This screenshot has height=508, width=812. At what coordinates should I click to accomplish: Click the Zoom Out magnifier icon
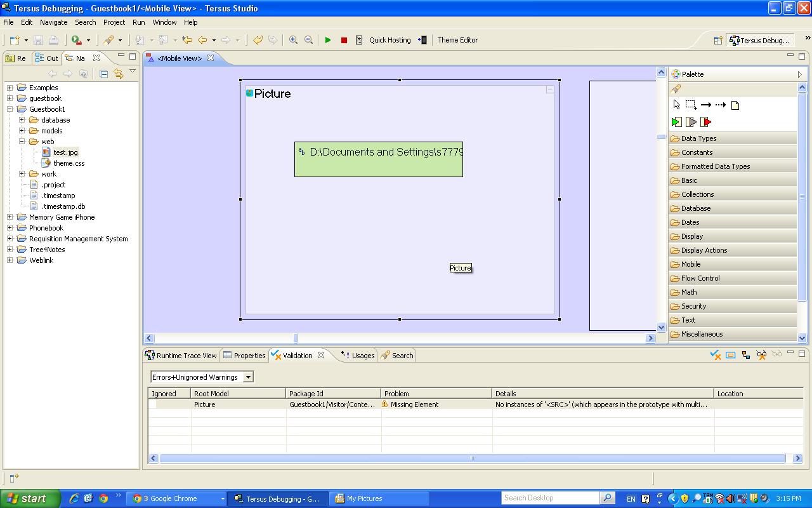click(x=308, y=40)
